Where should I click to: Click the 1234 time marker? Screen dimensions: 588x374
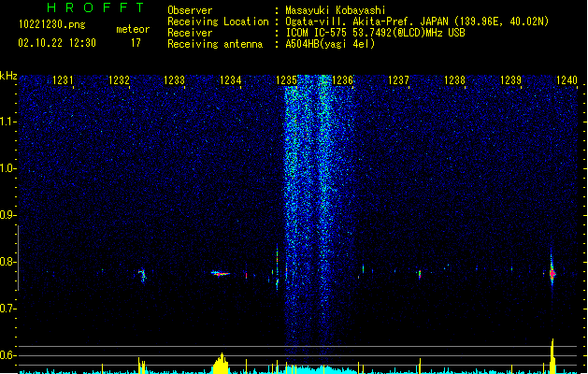(x=230, y=80)
